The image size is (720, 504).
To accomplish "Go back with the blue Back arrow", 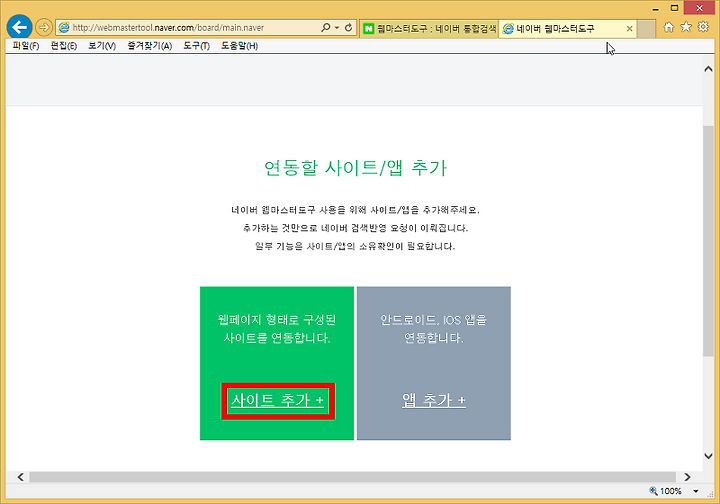I will pos(19,28).
